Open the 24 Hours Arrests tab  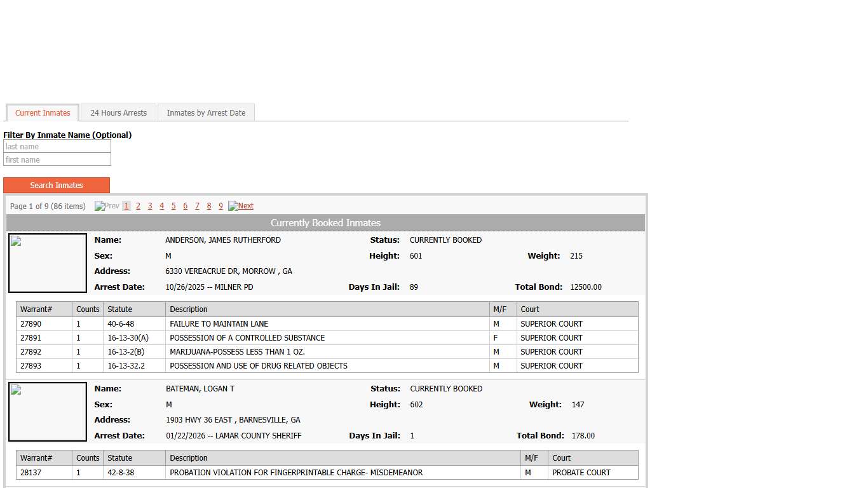[x=118, y=113]
